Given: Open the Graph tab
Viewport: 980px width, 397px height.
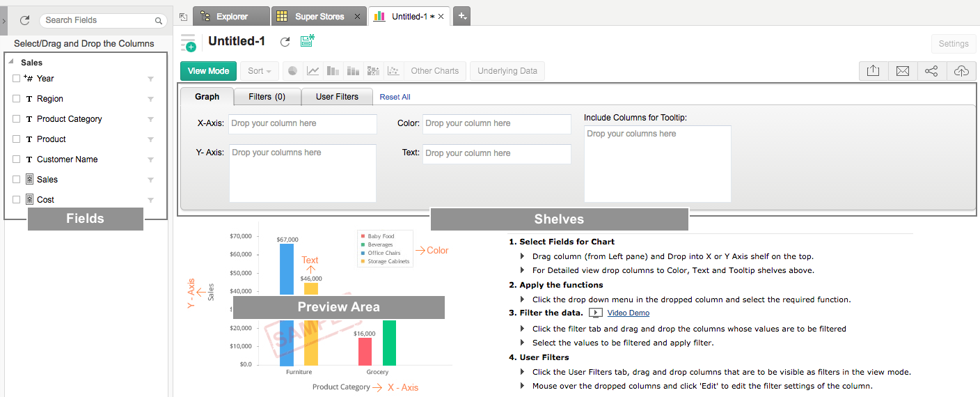Looking at the screenshot, I should pyautogui.click(x=207, y=97).
